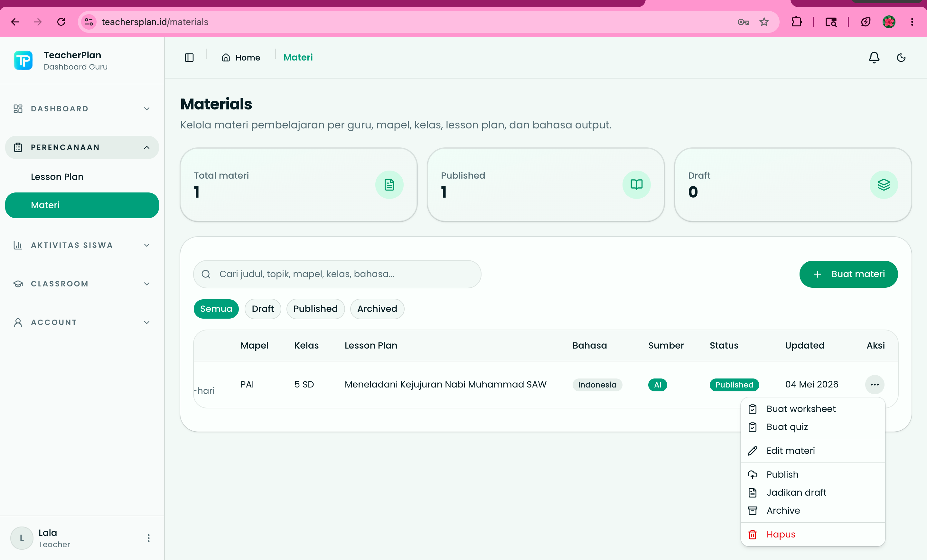The width and height of the screenshot is (927, 560).
Task: Go to Home breadcrumb
Action: (x=241, y=58)
